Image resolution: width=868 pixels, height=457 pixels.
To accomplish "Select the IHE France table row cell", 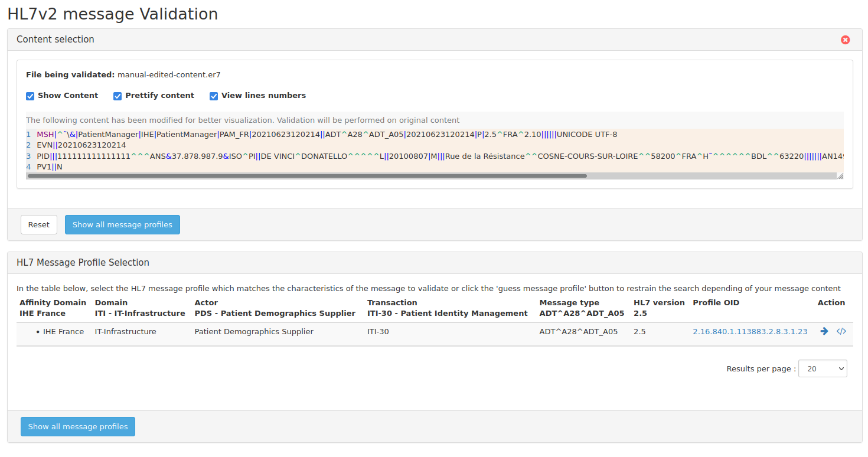I will click(63, 332).
